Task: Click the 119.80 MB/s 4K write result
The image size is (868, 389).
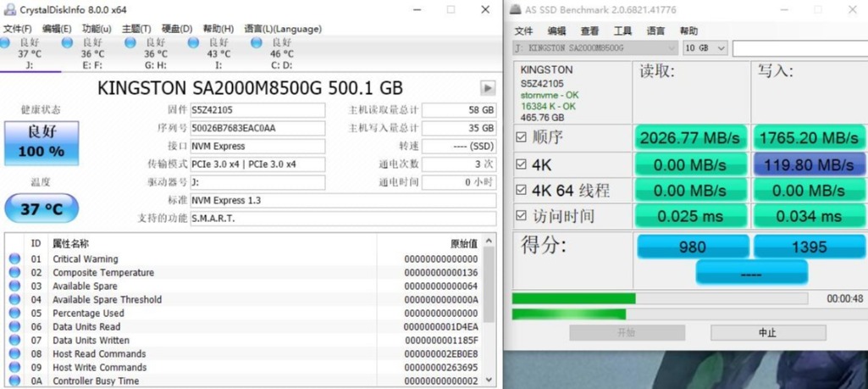Action: tap(810, 164)
